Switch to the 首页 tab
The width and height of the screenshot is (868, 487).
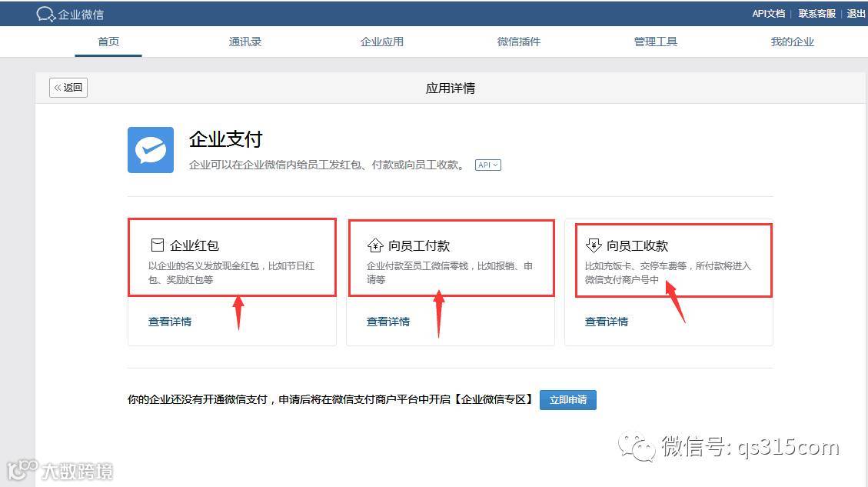click(108, 42)
